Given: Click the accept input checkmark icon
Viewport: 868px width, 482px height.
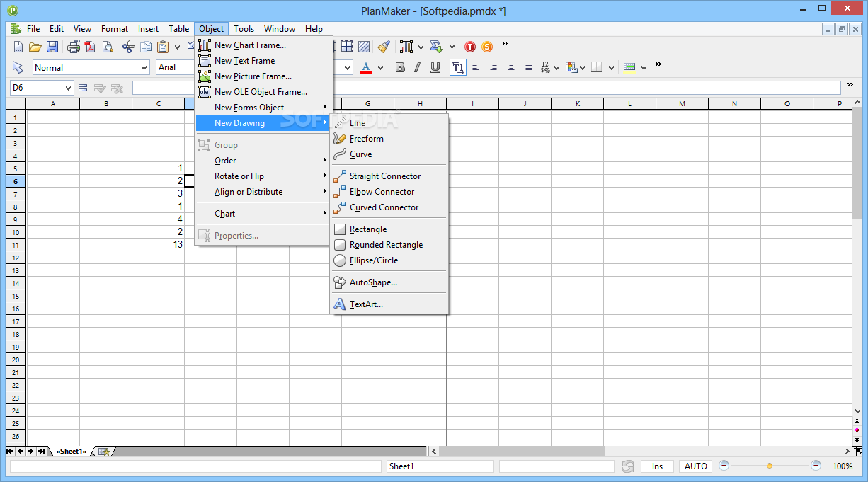Looking at the screenshot, I should tap(100, 88).
